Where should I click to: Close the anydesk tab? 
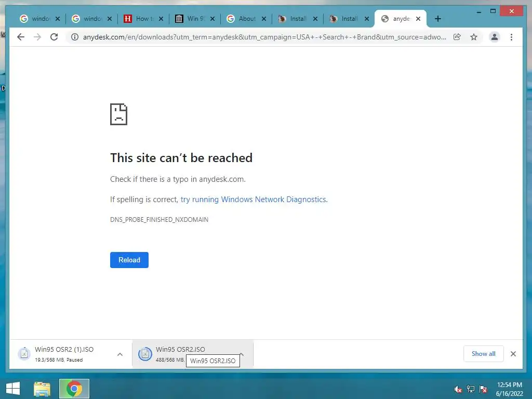click(x=418, y=19)
